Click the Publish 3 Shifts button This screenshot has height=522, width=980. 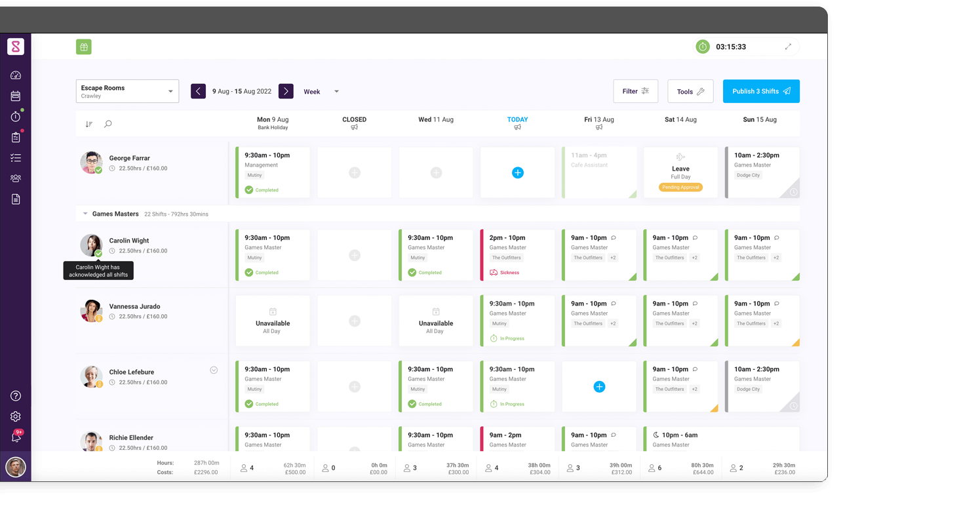pos(761,91)
